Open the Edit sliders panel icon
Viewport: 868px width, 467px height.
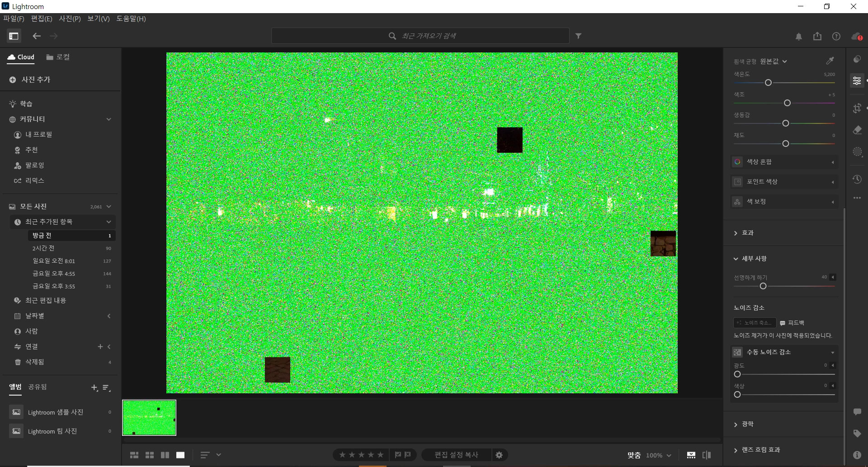click(x=857, y=81)
